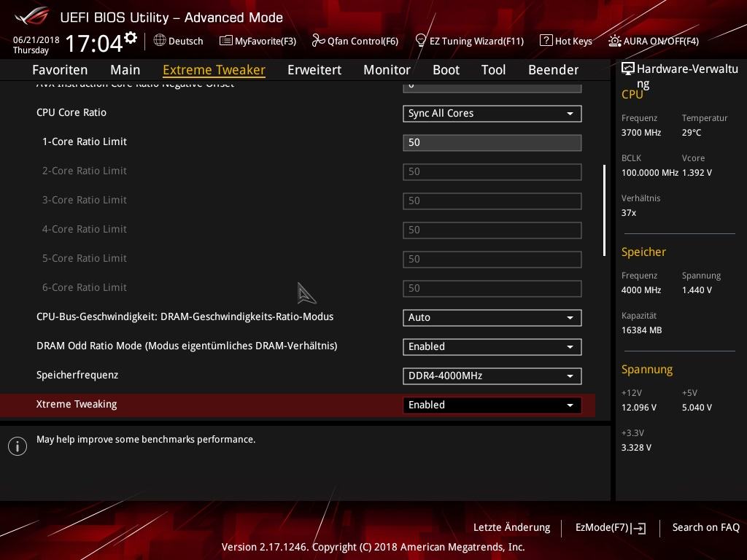Open Letzte Änderung list

511,528
